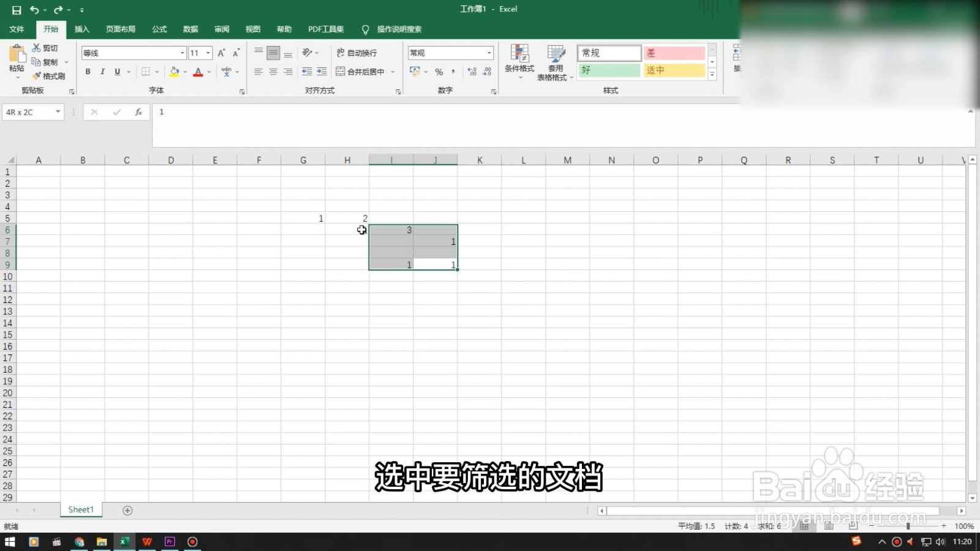The height and width of the screenshot is (551, 980).
Task: Switch to the Insert (插入) tab
Action: [x=82, y=29]
